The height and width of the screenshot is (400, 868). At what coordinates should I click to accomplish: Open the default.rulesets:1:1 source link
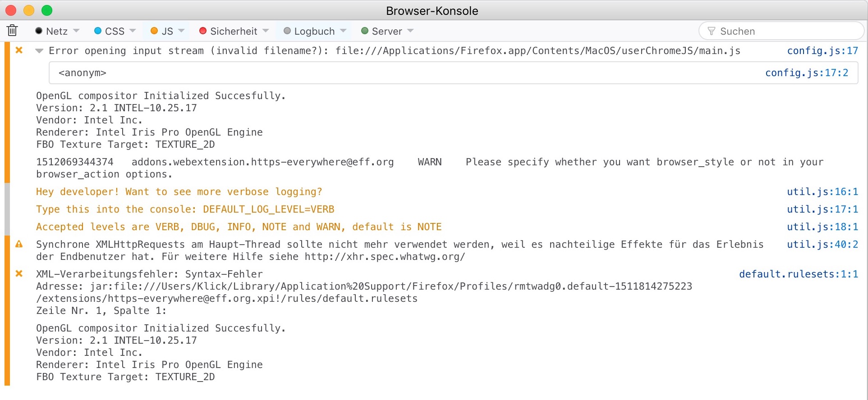[798, 274]
